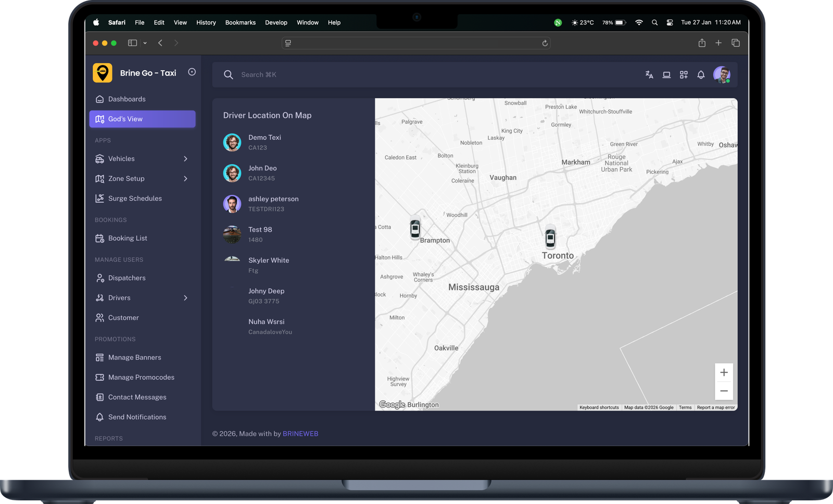Open the Apple menu
This screenshot has width=833, height=504.
[96, 22]
